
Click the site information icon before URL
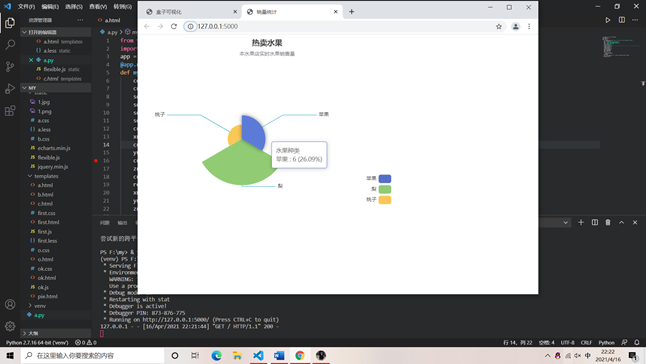click(x=190, y=26)
